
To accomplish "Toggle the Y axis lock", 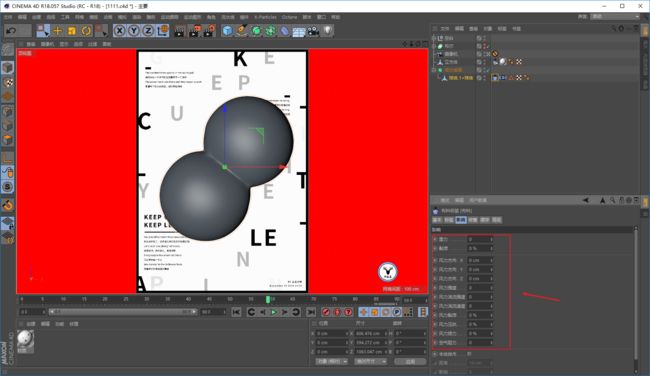I will click(x=134, y=31).
